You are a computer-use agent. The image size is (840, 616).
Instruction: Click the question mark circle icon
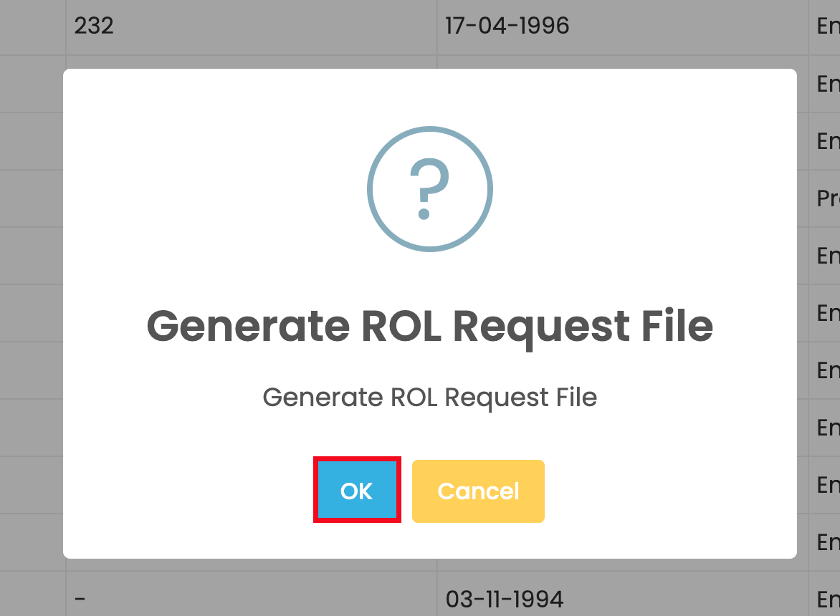429,189
